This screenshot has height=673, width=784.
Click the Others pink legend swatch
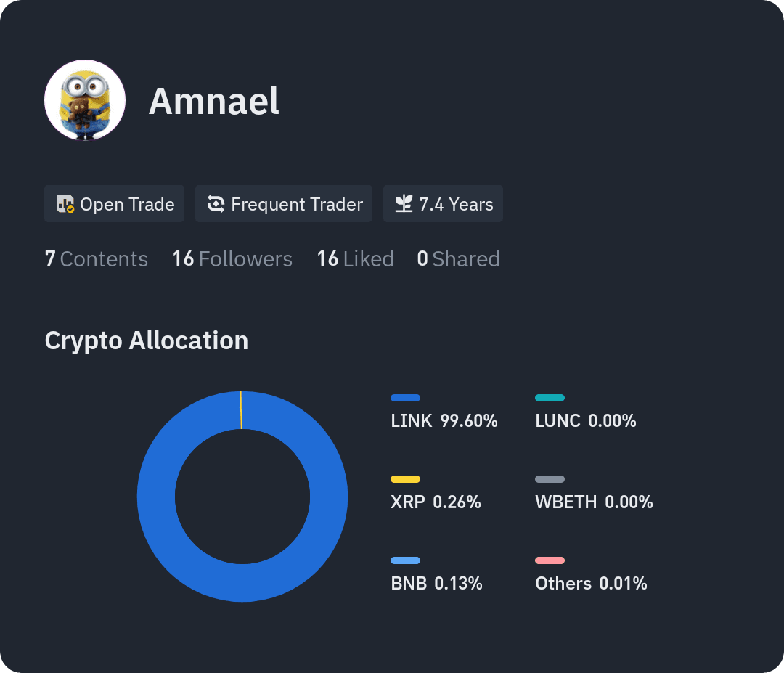tap(550, 560)
